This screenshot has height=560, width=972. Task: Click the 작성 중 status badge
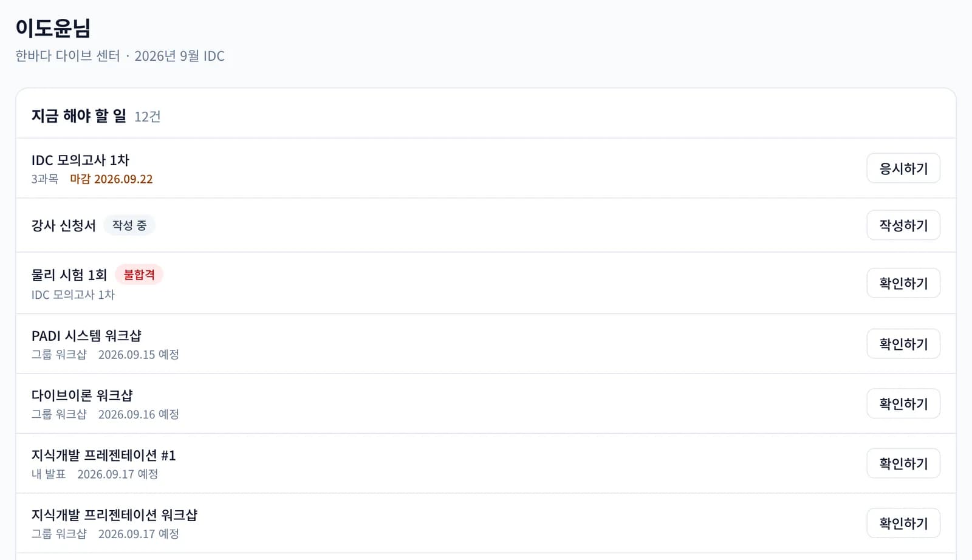click(x=129, y=225)
